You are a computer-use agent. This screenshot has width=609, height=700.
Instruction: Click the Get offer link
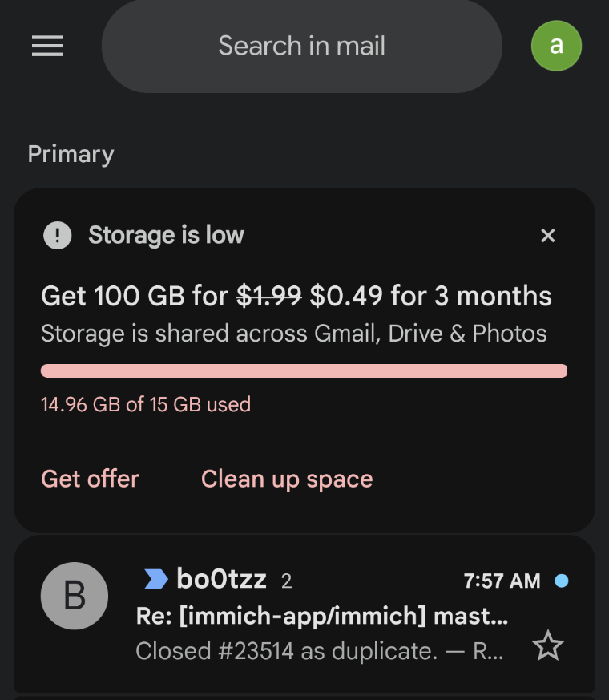pos(90,479)
